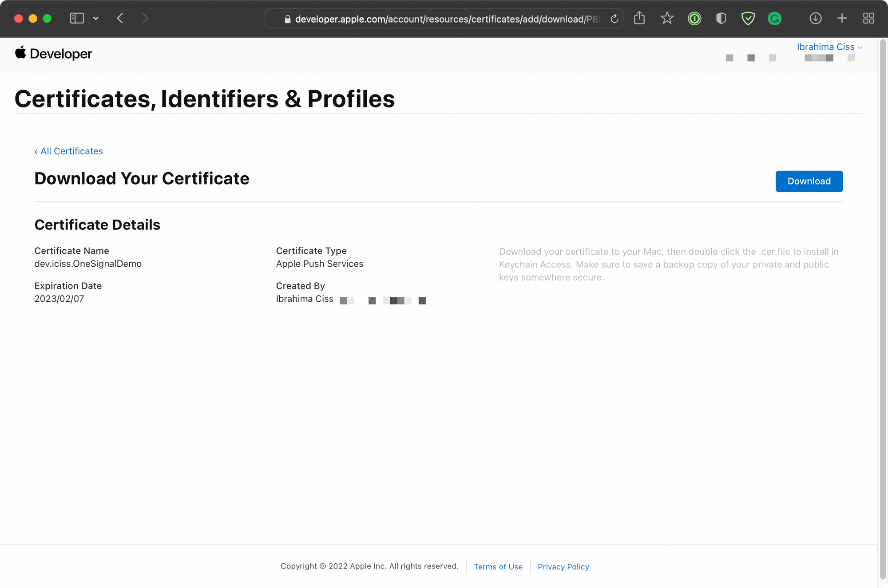
Task: Click the reload page icon
Action: point(614,19)
